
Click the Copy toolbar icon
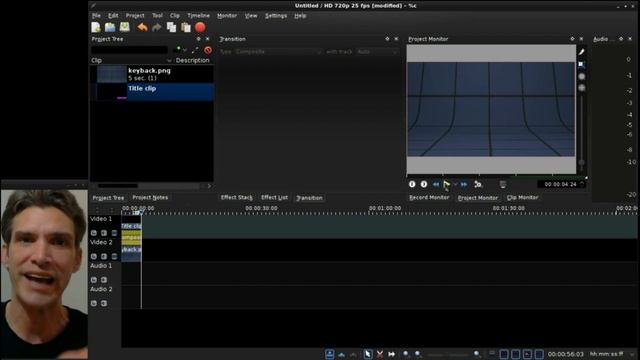tap(171, 27)
